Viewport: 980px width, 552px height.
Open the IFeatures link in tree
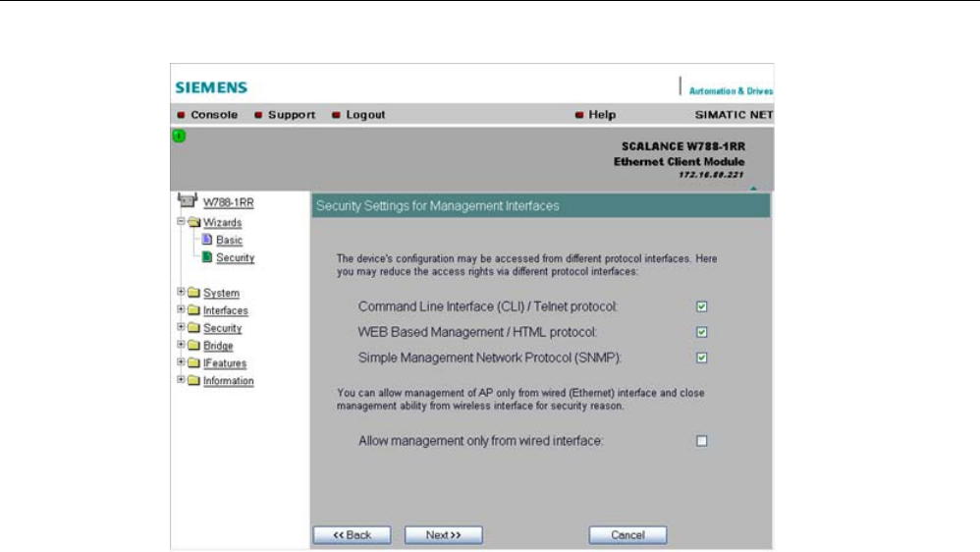coord(225,363)
